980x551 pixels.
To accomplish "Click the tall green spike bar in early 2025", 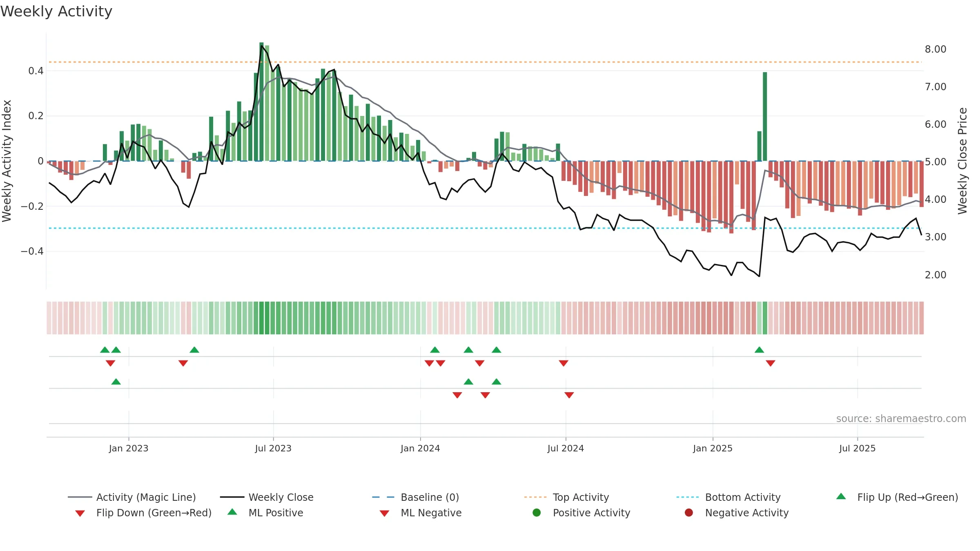I will coord(765,116).
